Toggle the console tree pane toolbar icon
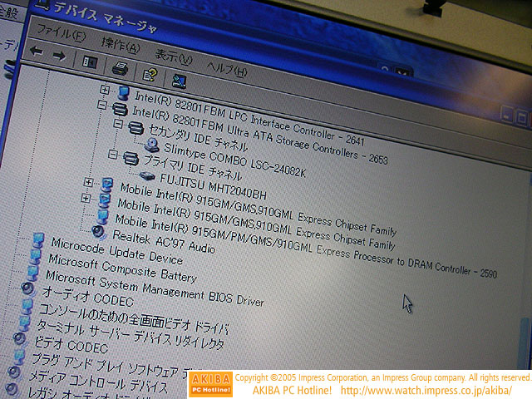532x399 pixels. (x=91, y=61)
